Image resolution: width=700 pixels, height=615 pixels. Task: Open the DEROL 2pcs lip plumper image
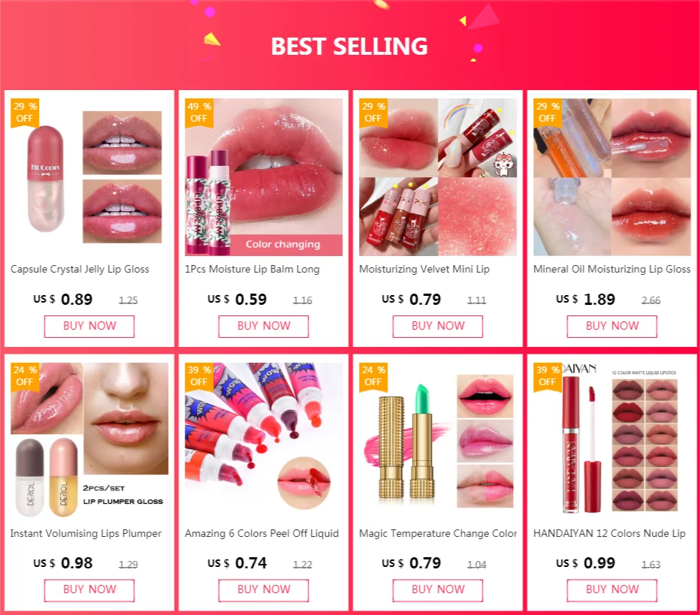click(89, 441)
